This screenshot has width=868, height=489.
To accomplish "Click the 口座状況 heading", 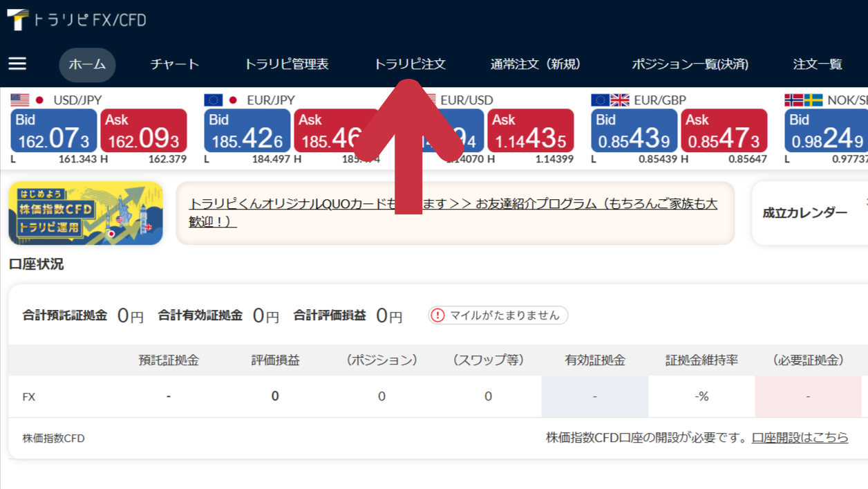I will click(36, 264).
